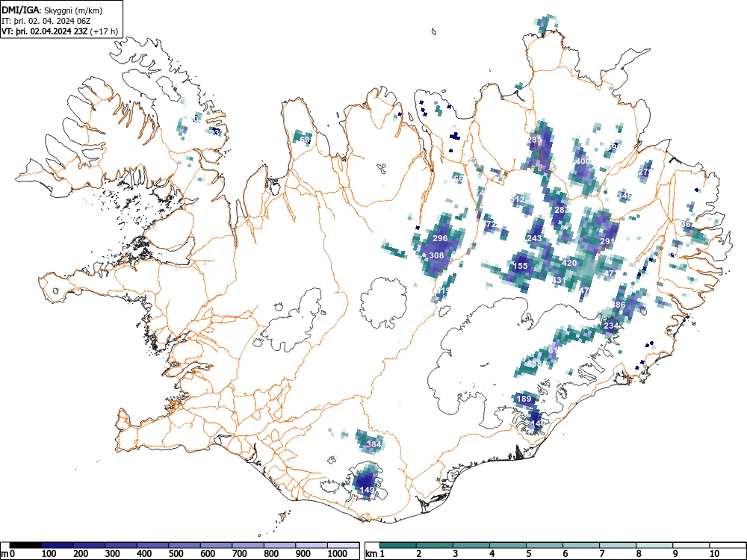Click the '283' visibility value on the map
This screenshot has height=560, width=747.
pyautogui.click(x=562, y=210)
